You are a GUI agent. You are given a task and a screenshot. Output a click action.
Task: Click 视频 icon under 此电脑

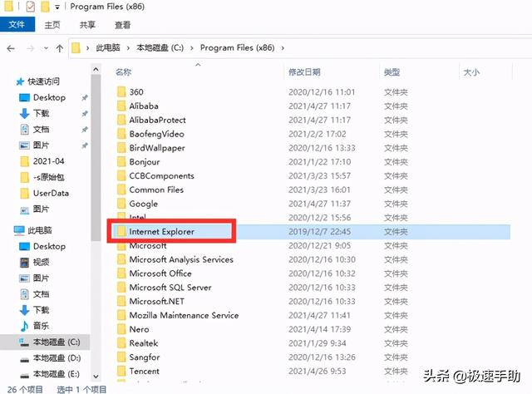24,263
